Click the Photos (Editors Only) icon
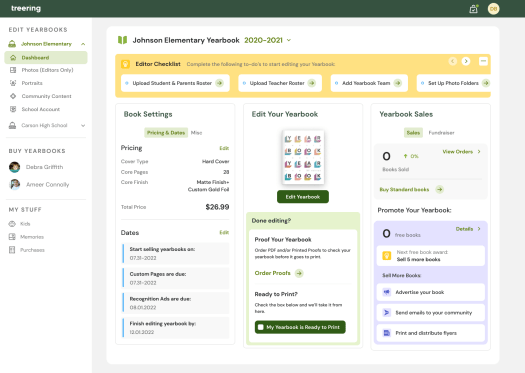This screenshot has width=525, height=373. click(x=13, y=70)
